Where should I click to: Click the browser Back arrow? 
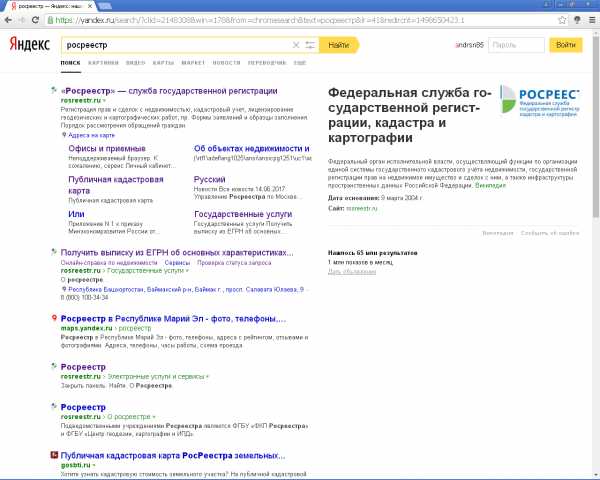pyautogui.click(x=8, y=20)
